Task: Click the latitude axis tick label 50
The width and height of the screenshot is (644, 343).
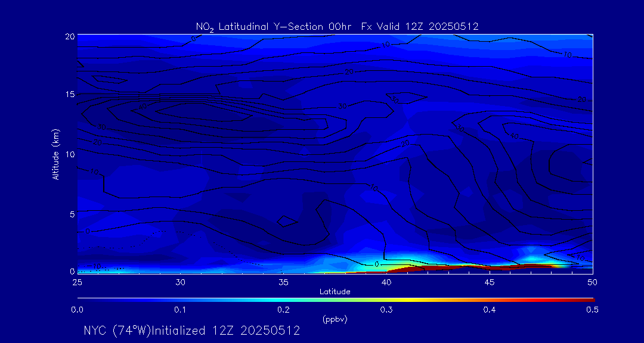Action: pyautogui.click(x=593, y=282)
